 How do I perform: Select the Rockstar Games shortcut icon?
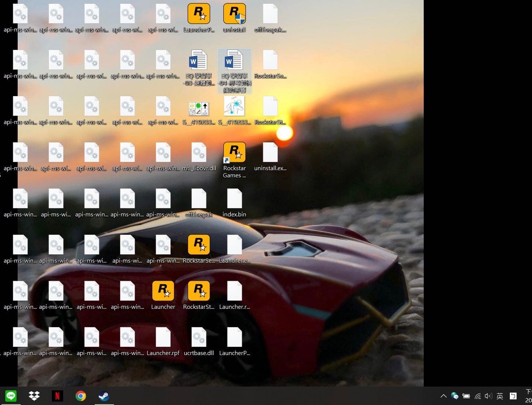point(234,153)
